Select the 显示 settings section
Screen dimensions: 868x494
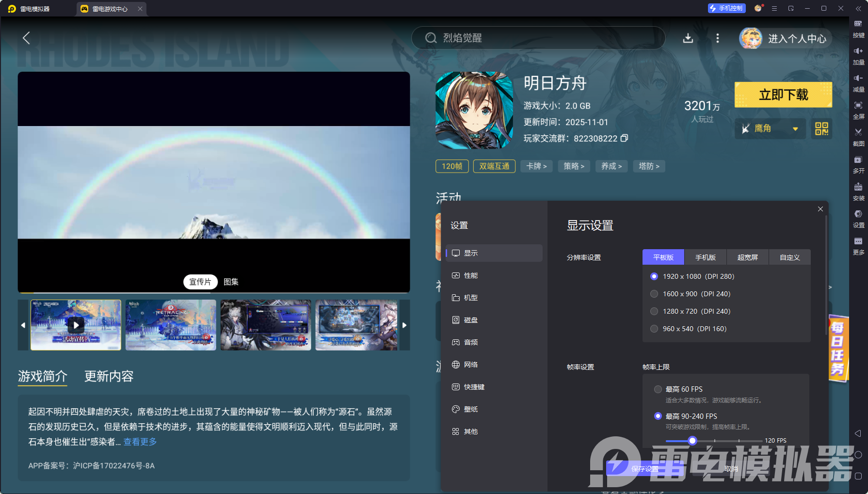pyautogui.click(x=494, y=253)
